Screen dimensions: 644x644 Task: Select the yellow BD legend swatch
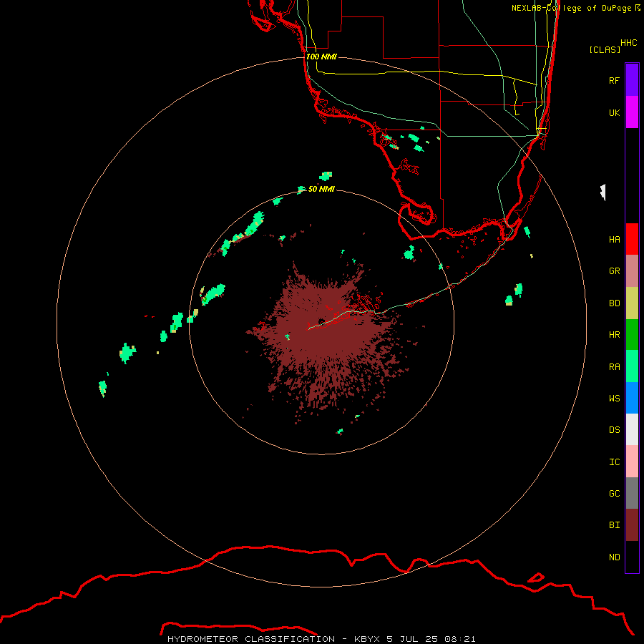[x=632, y=303]
